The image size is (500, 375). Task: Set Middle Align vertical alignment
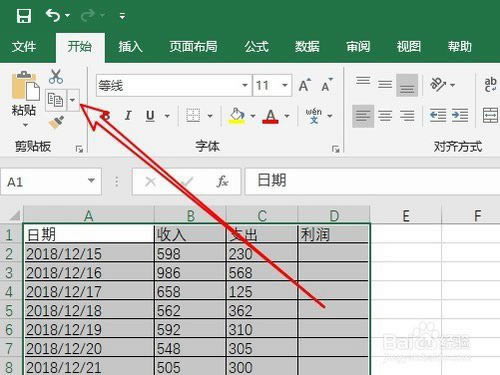385,85
